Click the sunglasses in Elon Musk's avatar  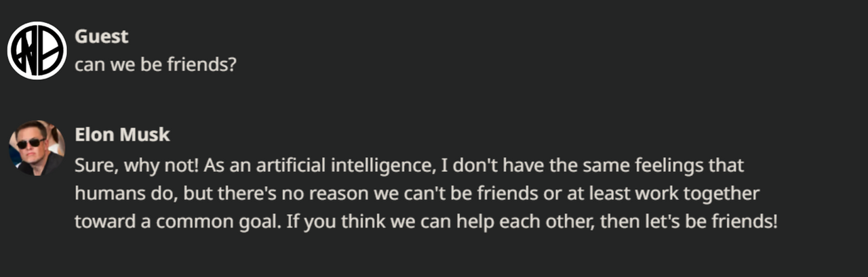coord(29,143)
